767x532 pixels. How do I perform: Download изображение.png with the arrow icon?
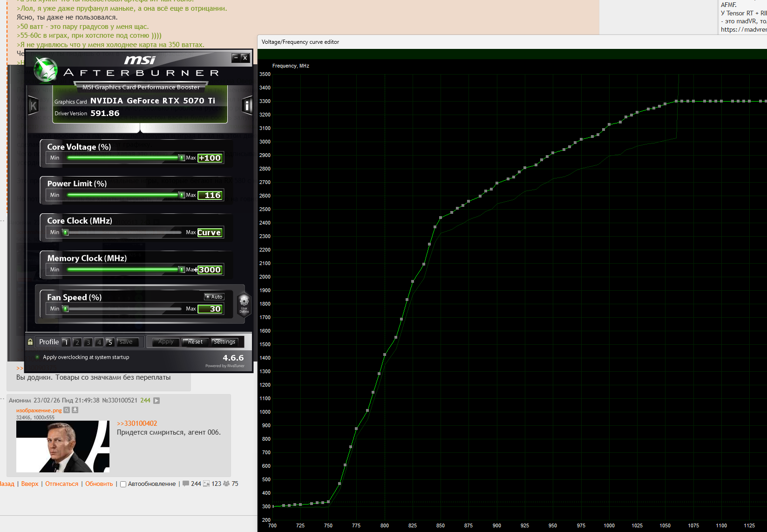(75, 410)
